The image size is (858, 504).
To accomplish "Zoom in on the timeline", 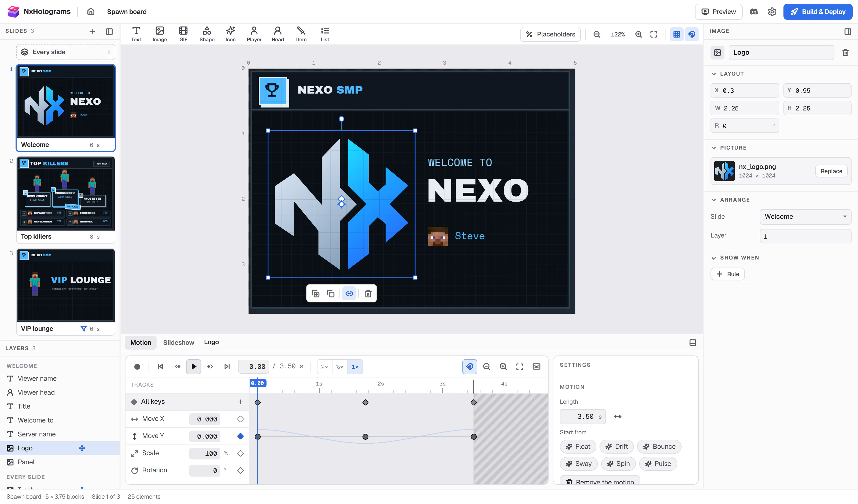I will [503, 366].
